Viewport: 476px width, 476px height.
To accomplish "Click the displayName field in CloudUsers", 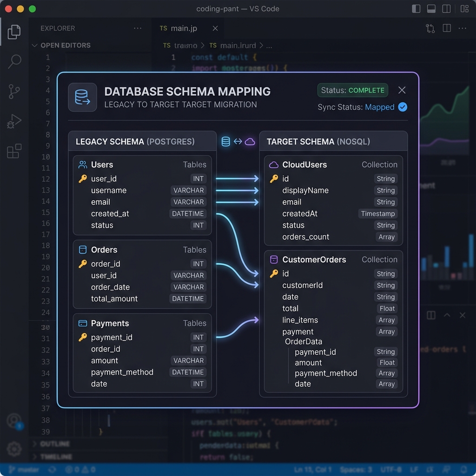I will click(333, 190).
